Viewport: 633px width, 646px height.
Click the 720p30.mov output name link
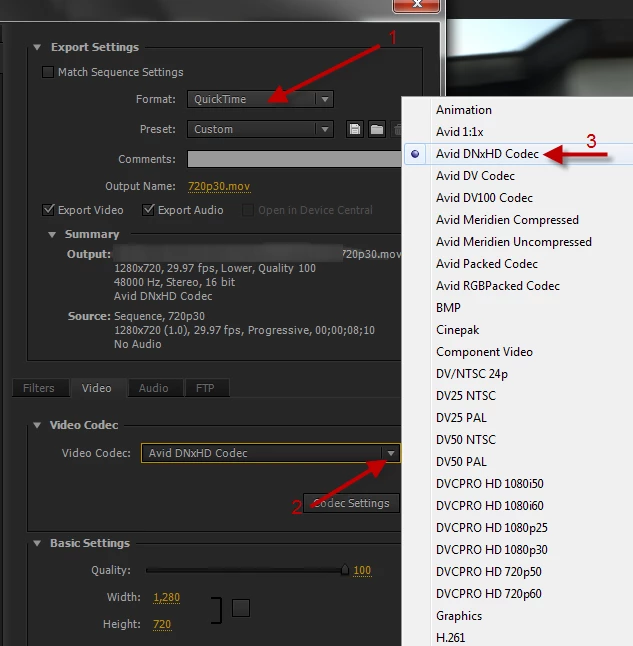click(219, 186)
